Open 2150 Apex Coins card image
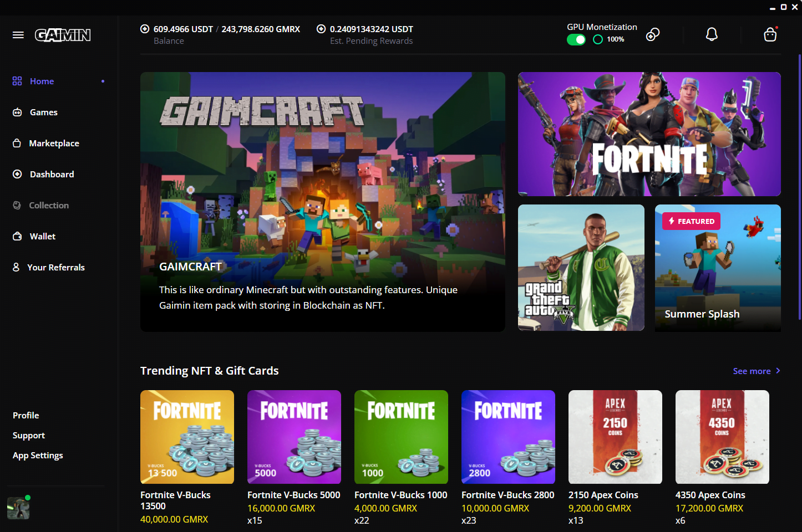 click(x=615, y=437)
